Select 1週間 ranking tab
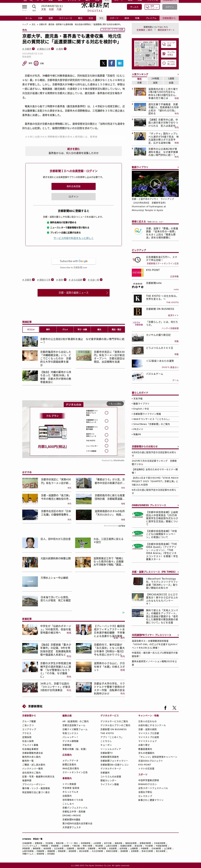201x868 pixels. 171,78
